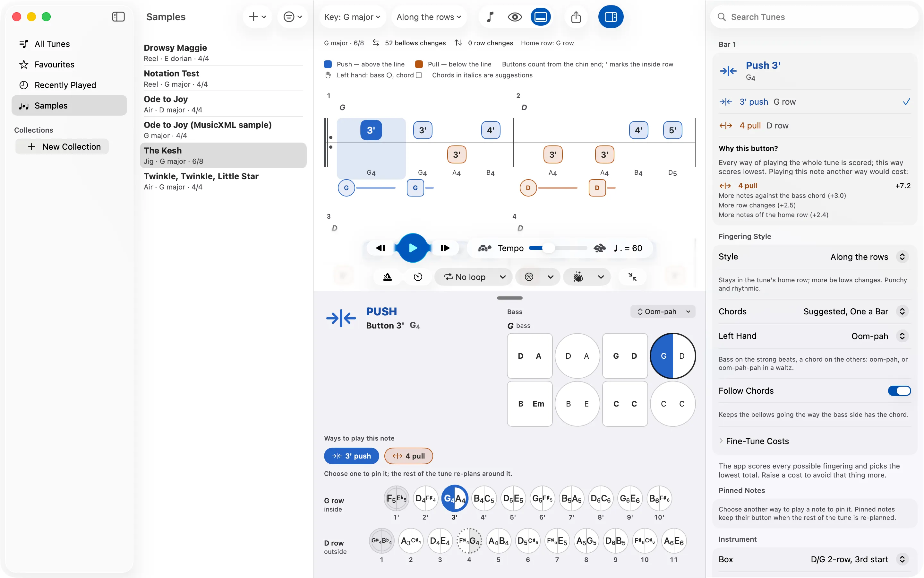Open the No loop dropdown
Screen dimensions: 924x578
[474, 277]
